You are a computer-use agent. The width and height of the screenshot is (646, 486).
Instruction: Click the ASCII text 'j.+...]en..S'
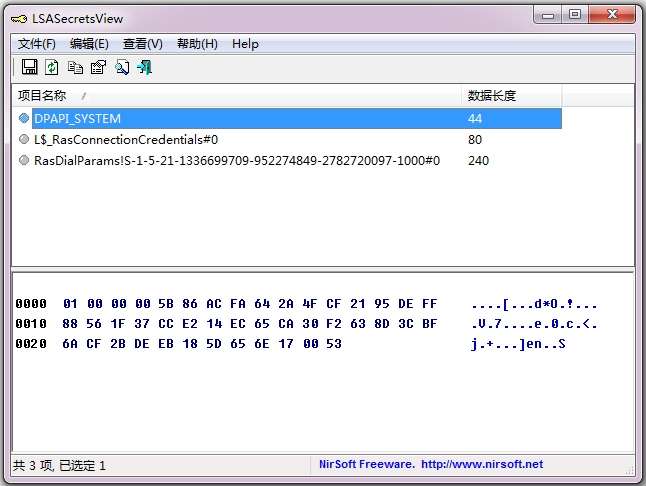tap(518, 343)
